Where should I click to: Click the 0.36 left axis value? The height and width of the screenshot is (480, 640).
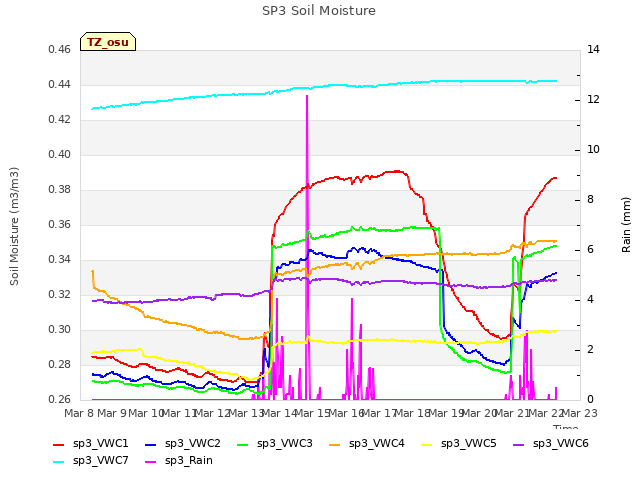click(x=60, y=224)
